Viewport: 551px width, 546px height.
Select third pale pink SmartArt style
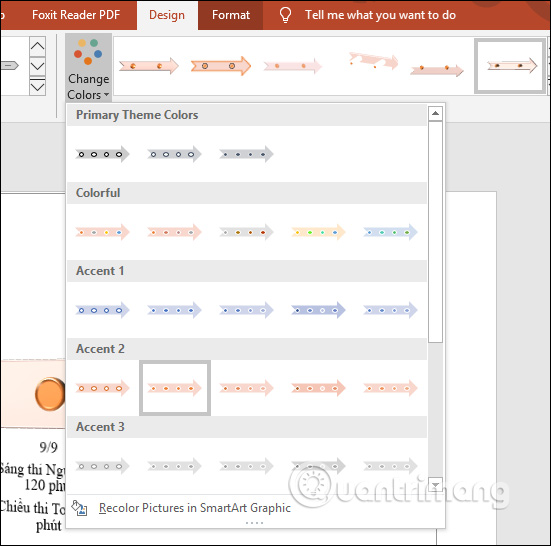click(x=292, y=66)
